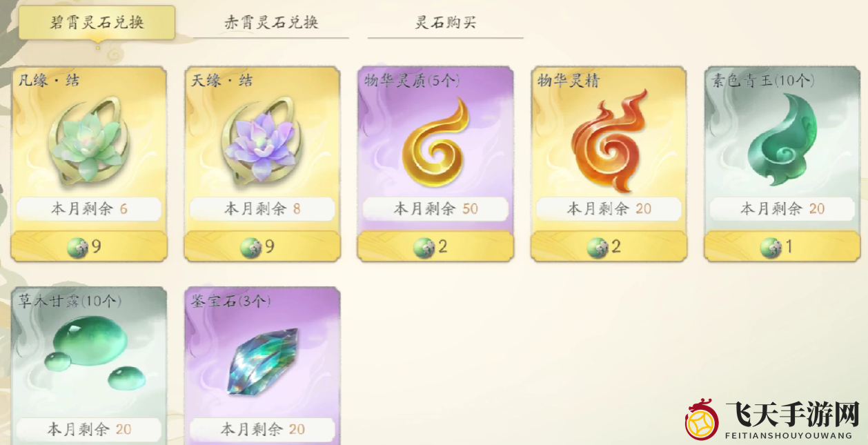Click the spirit stone coin on 凡缘·结 price
868x445 pixels.
point(77,248)
